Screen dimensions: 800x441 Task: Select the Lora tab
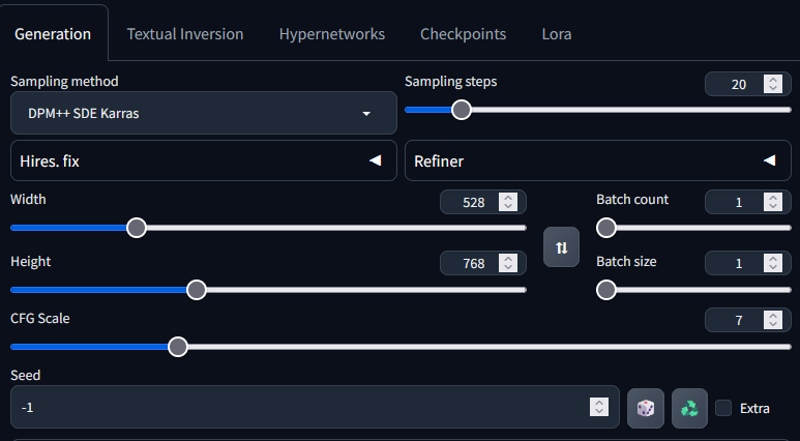(x=556, y=34)
